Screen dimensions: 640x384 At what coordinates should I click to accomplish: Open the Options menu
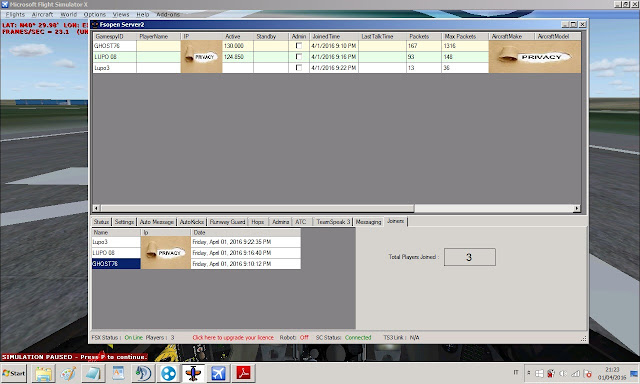pyautogui.click(x=95, y=14)
